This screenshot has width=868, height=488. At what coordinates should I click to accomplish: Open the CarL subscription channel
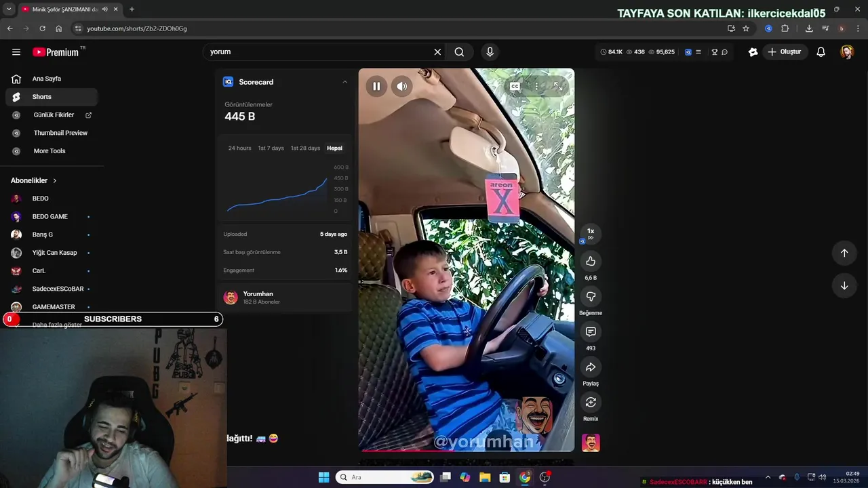click(x=52, y=270)
